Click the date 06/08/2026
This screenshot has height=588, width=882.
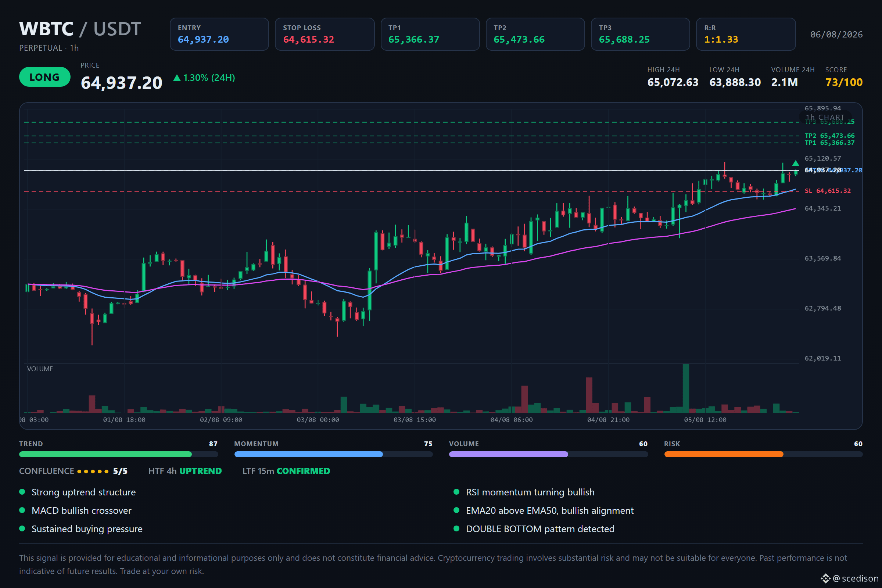coord(836,35)
